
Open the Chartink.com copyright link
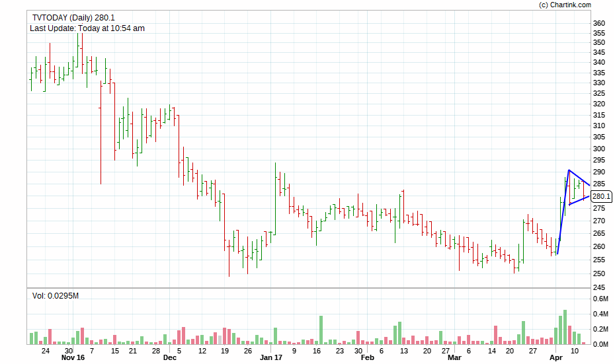click(565, 5)
